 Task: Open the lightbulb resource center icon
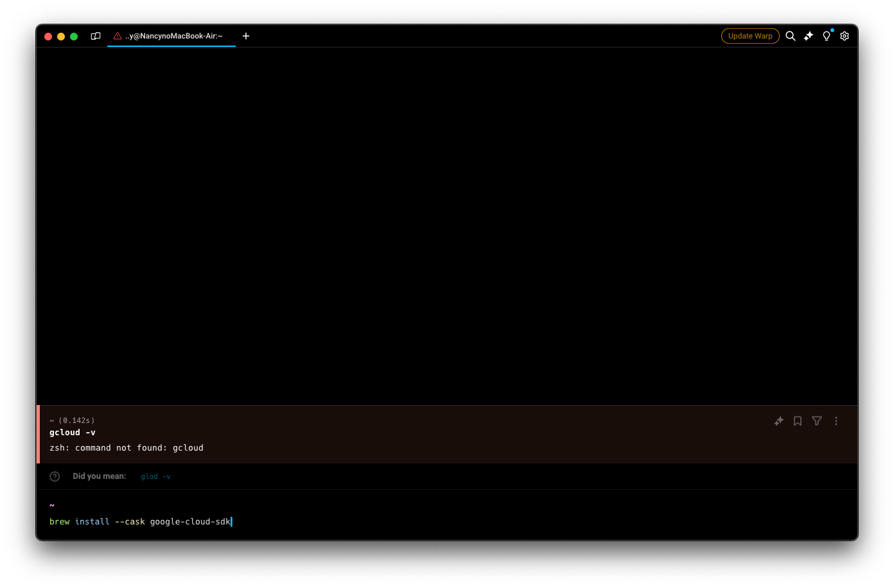coord(827,36)
